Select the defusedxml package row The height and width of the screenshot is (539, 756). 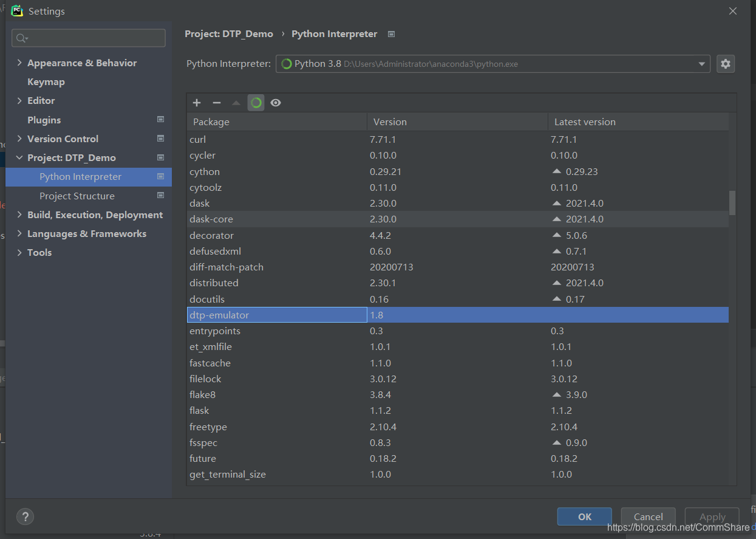point(458,251)
